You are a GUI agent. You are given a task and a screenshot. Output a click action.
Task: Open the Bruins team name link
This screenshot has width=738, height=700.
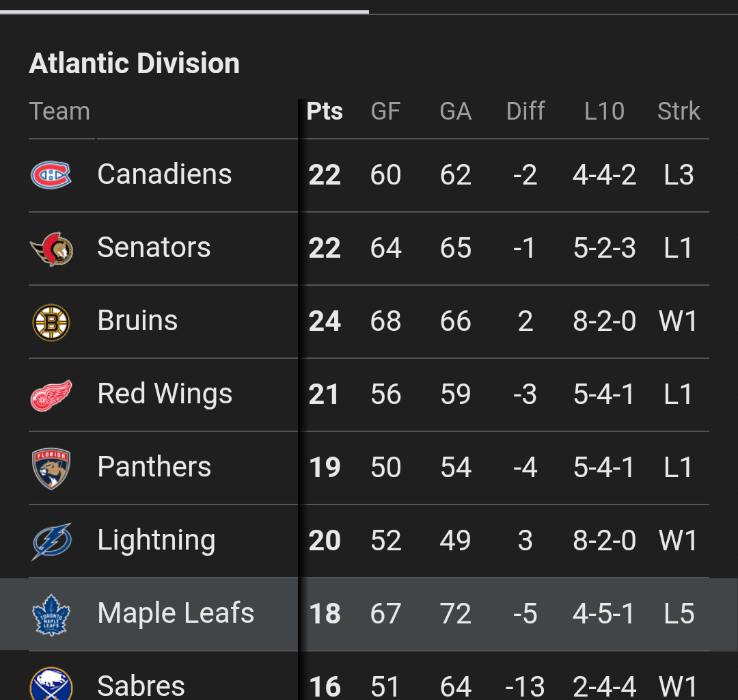[137, 321]
